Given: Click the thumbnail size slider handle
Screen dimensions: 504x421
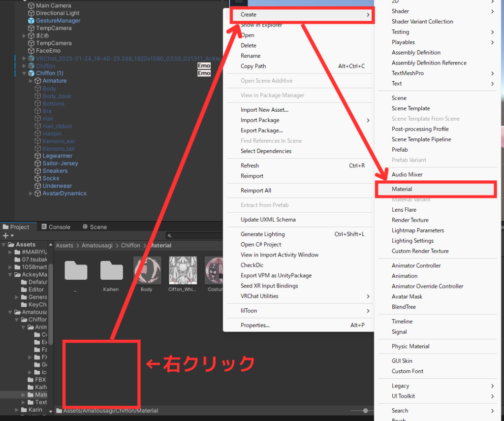Looking at the screenshot, I should point(365,411).
